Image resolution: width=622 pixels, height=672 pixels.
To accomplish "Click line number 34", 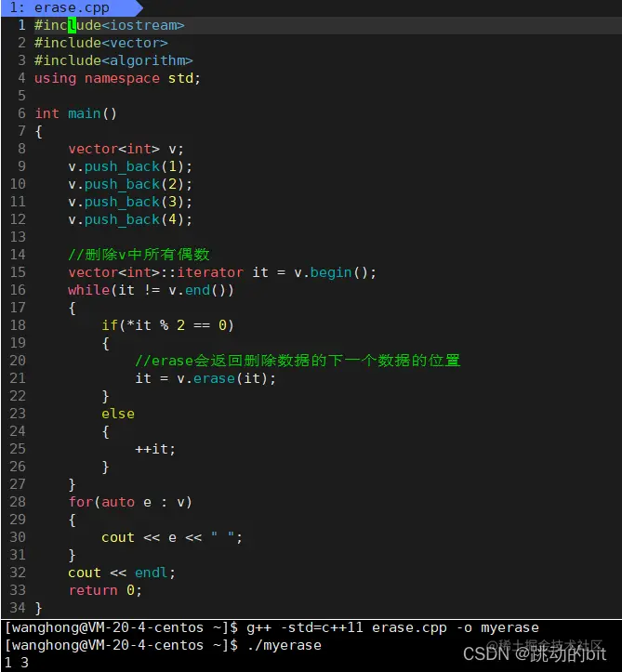I will pyautogui.click(x=18, y=608).
